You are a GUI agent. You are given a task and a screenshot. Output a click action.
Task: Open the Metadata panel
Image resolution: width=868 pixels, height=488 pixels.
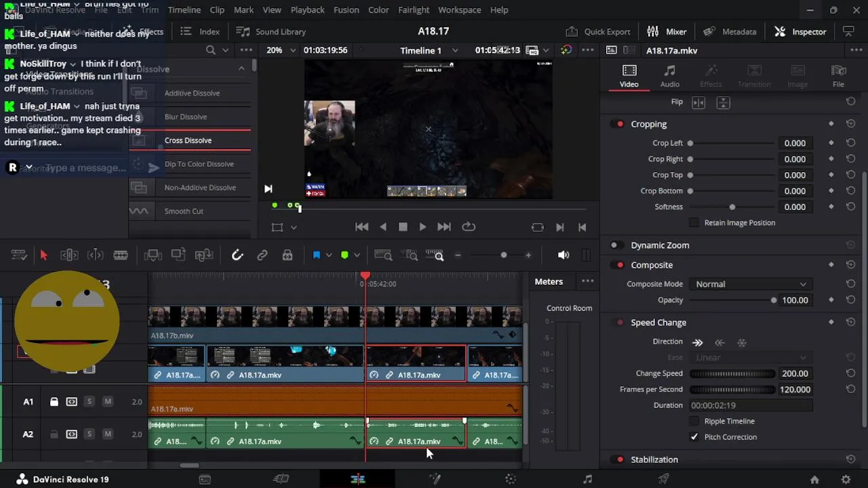click(x=730, y=32)
